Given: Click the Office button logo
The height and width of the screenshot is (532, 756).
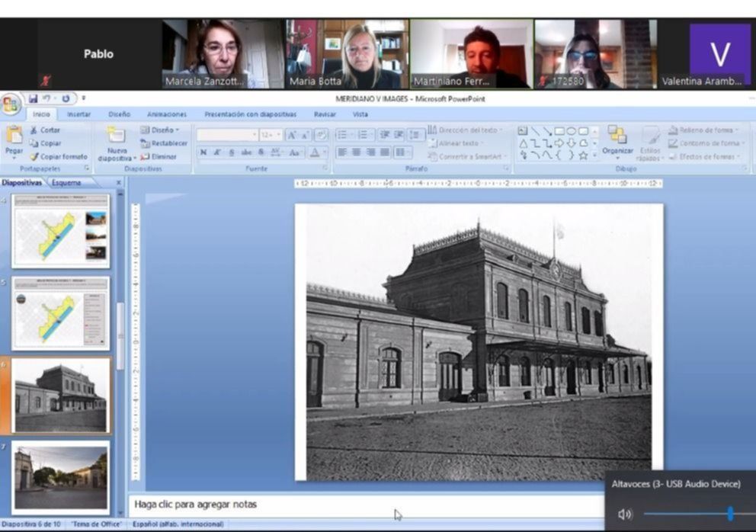Looking at the screenshot, I should pos(11,104).
